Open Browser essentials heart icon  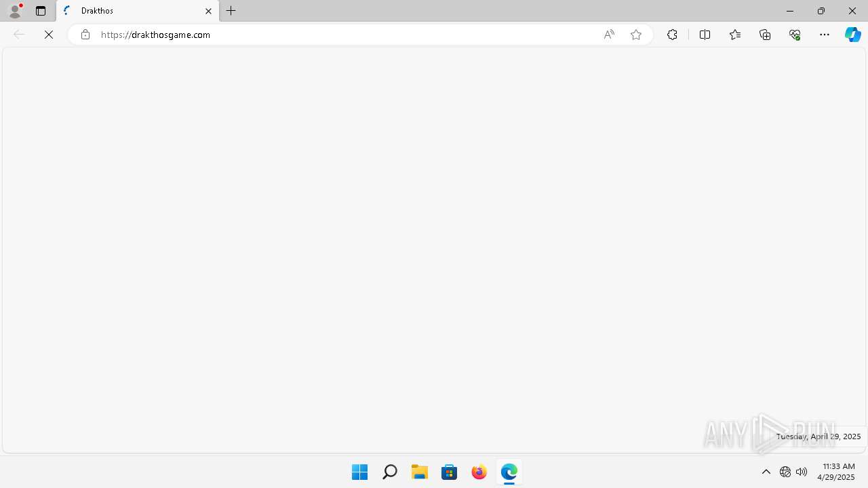coord(795,35)
